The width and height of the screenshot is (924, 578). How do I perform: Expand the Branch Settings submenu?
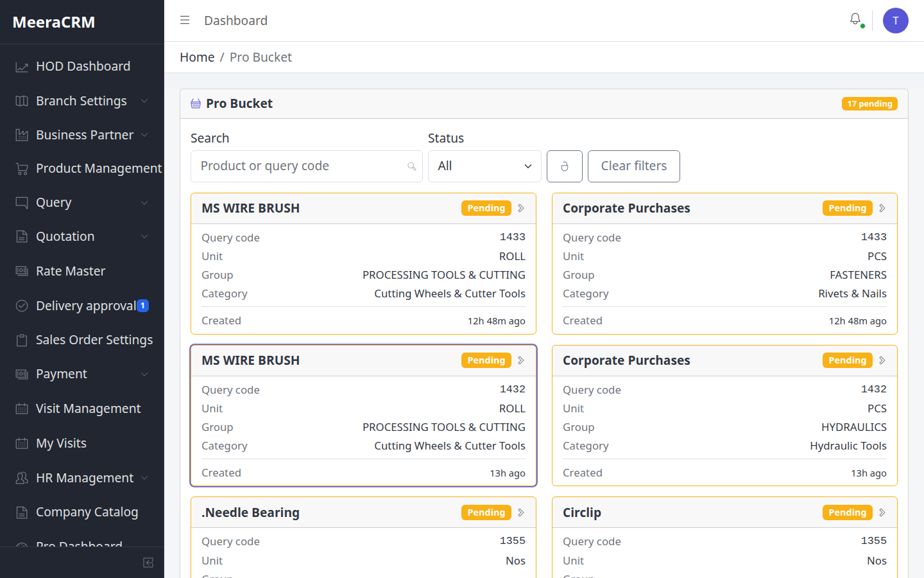[x=144, y=101]
